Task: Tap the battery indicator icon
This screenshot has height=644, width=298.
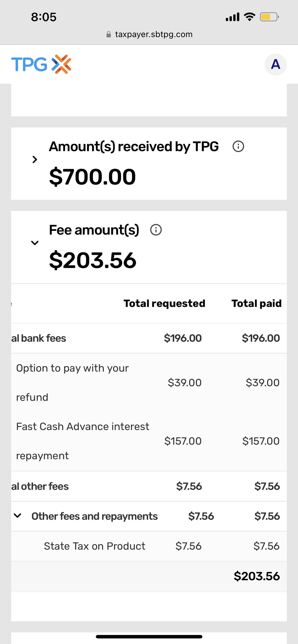Action: coord(269,17)
